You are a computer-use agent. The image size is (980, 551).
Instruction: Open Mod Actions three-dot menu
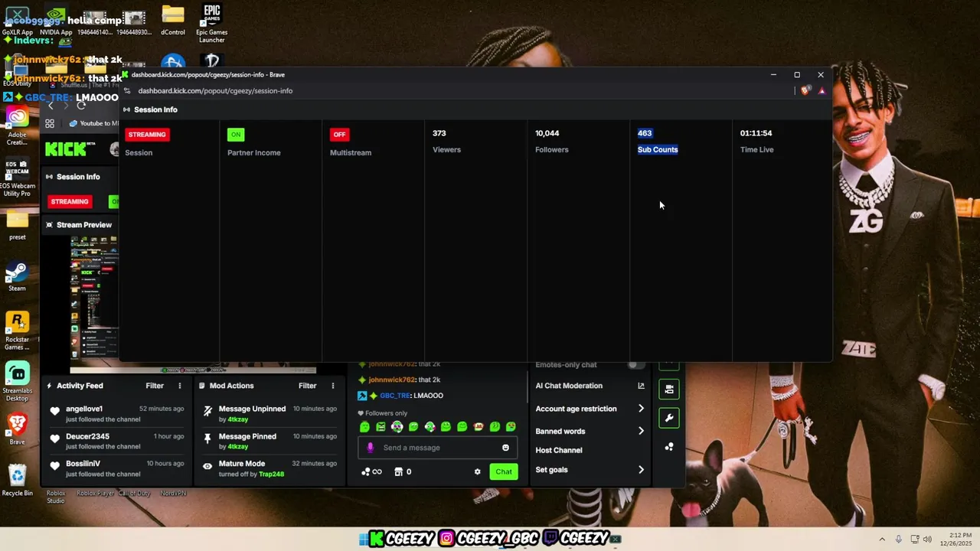(x=332, y=386)
